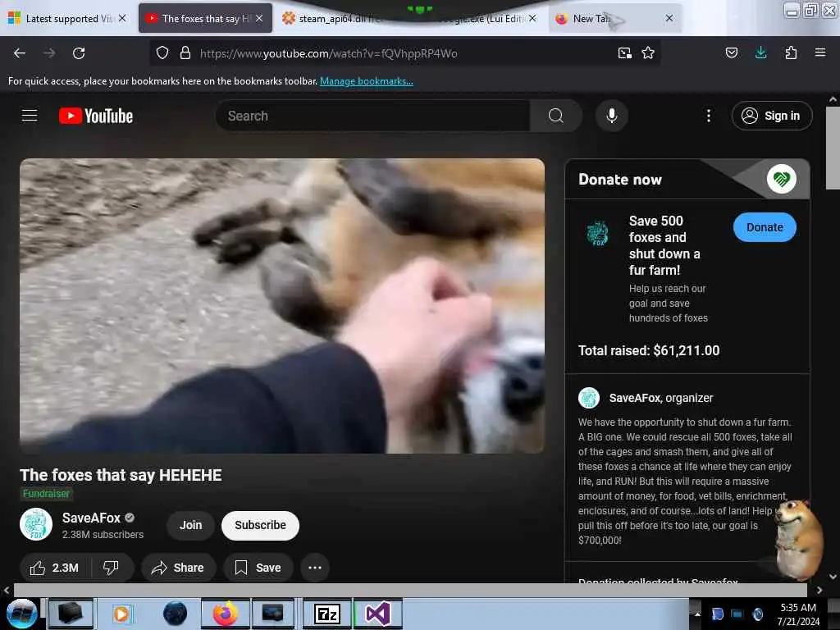Click the YouTube Giving heart icon

click(782, 179)
